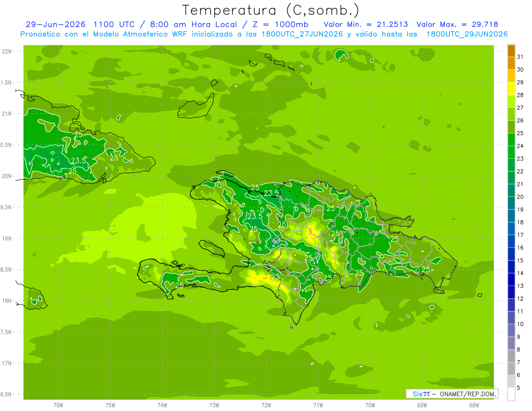This screenshot has width=532, height=411.
Task: Click the colorbar label '18'
Action: [520, 222]
